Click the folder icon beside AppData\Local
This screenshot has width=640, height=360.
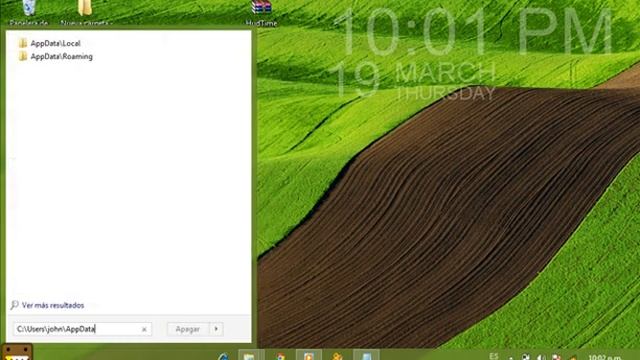[x=23, y=43]
